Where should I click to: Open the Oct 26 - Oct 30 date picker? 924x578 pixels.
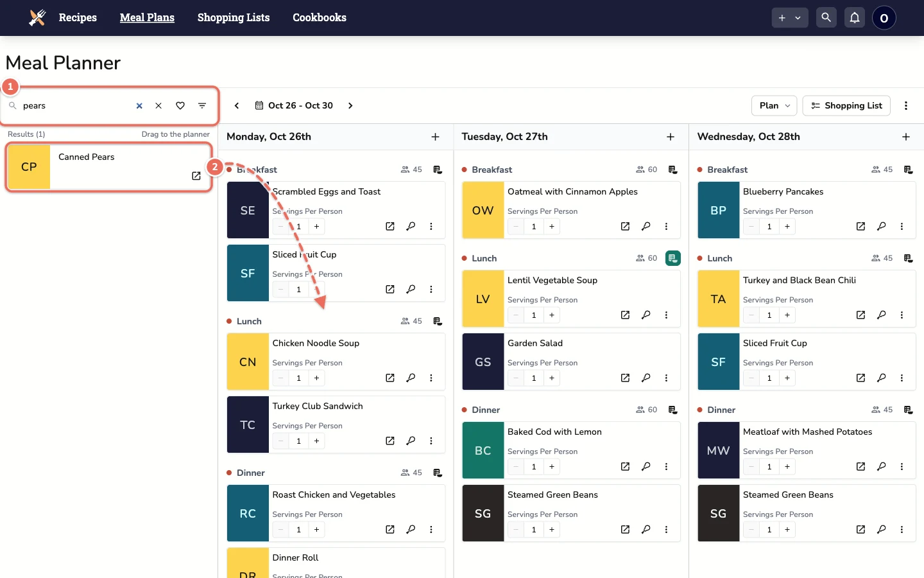[x=294, y=105]
